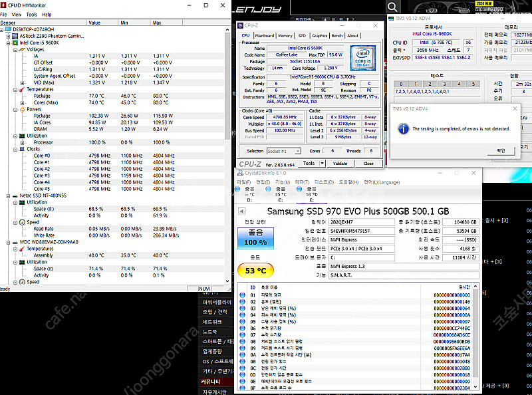532x395 pixels.
Task: Click the 네트워크 sidebar link on webpage
Action: tap(212, 322)
